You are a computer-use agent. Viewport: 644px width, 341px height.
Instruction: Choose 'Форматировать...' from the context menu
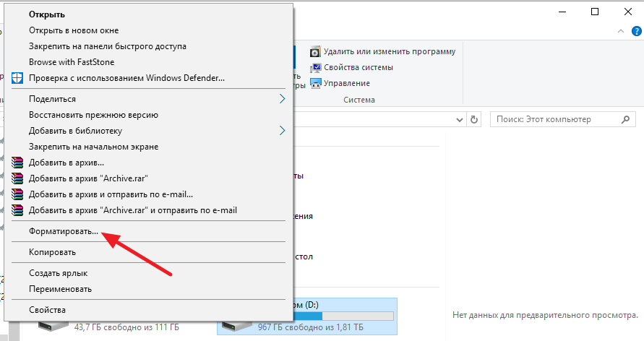64,232
